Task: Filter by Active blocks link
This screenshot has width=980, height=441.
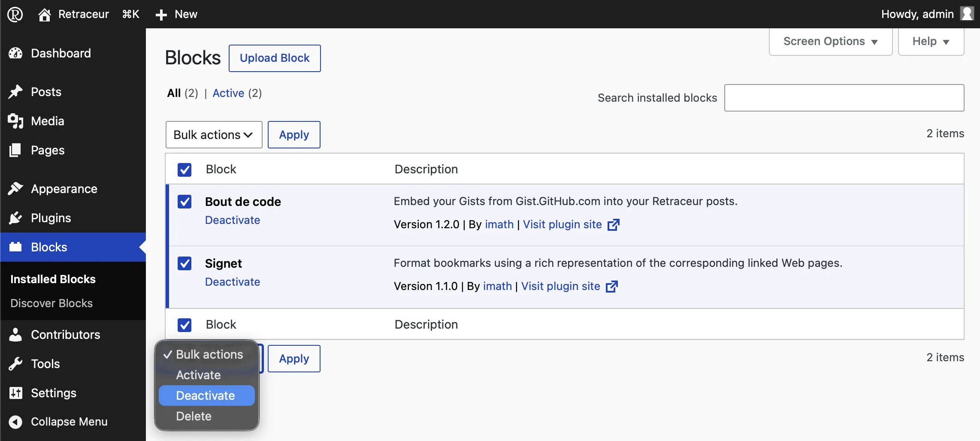Action: (228, 93)
